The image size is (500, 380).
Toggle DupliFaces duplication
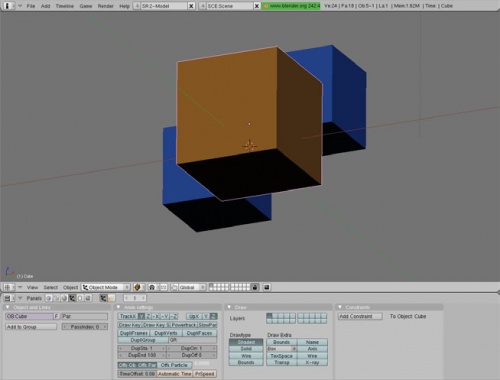(199, 333)
